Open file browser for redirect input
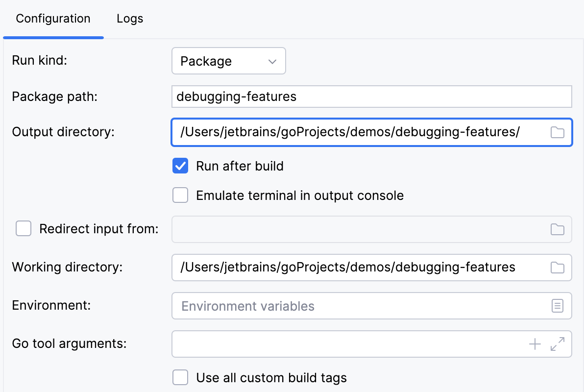 tap(557, 229)
